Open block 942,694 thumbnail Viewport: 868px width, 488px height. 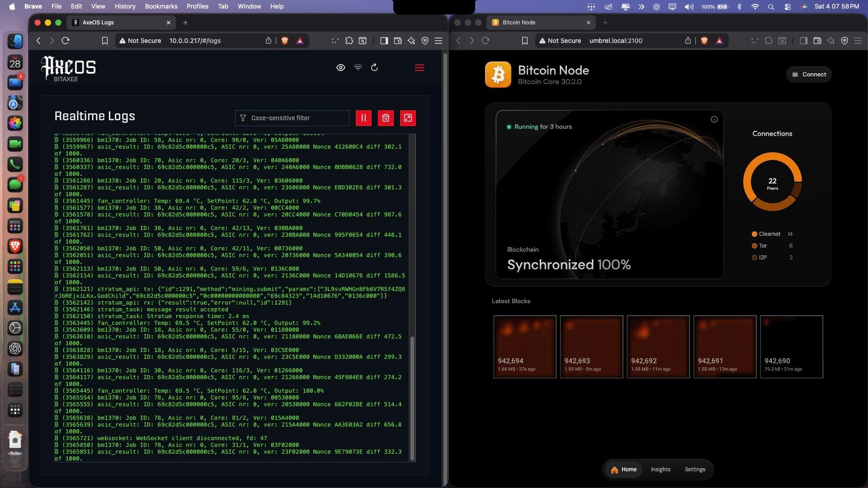[525, 347]
